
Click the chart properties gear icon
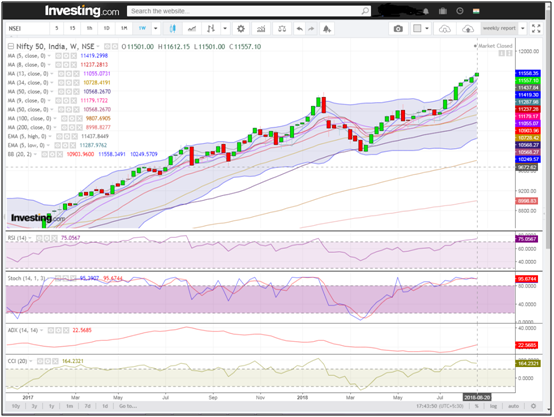[241, 29]
